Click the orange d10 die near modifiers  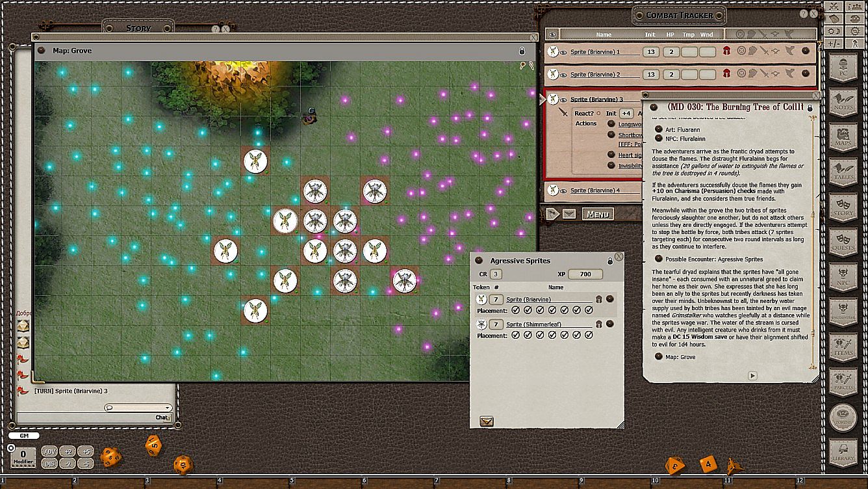pos(153,445)
